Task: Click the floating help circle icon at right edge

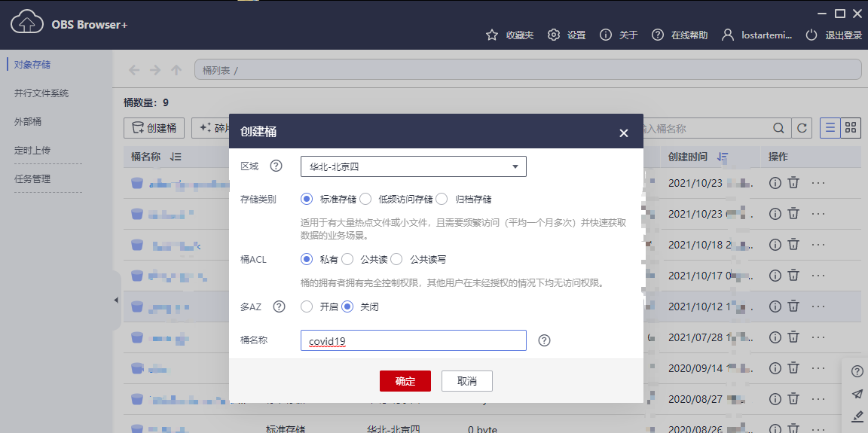Action: click(x=857, y=371)
